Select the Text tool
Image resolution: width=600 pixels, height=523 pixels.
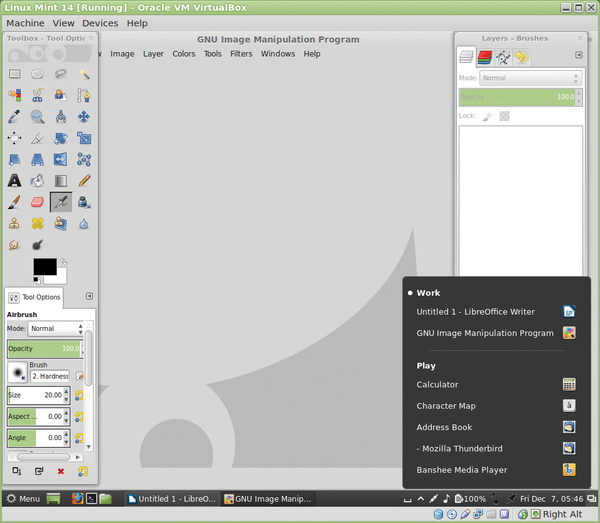(x=15, y=180)
